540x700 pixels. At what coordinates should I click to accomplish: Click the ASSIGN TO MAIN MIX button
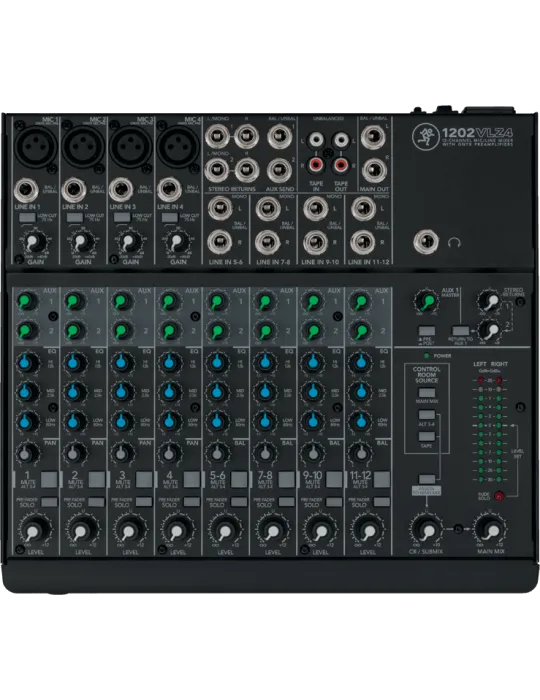[x=427, y=479]
